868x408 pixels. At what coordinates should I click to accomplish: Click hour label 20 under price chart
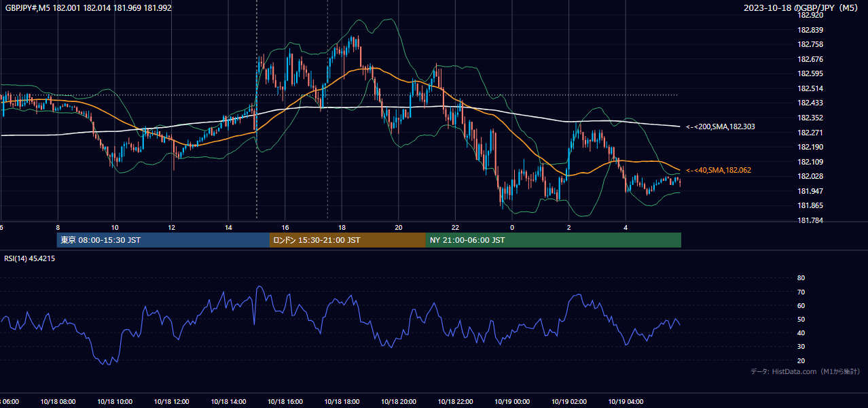pos(399,227)
